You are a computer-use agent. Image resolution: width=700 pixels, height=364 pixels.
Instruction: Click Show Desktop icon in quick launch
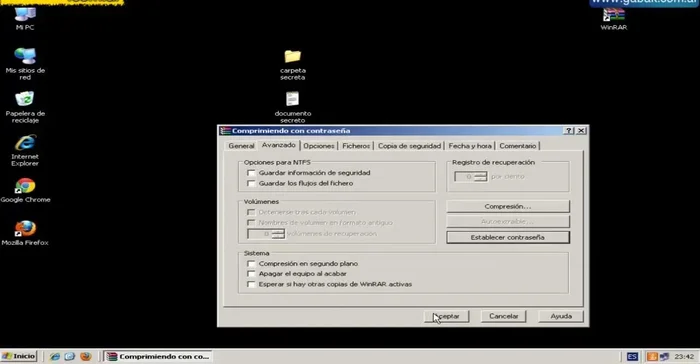coord(70,356)
